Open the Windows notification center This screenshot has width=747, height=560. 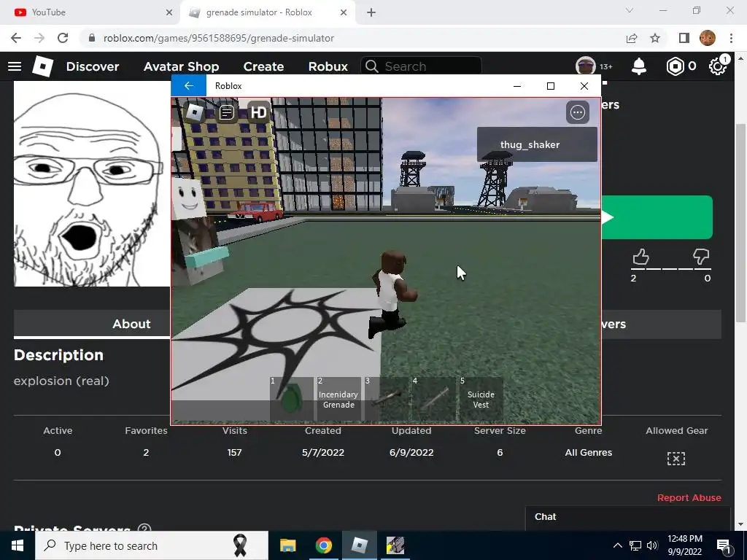724,545
